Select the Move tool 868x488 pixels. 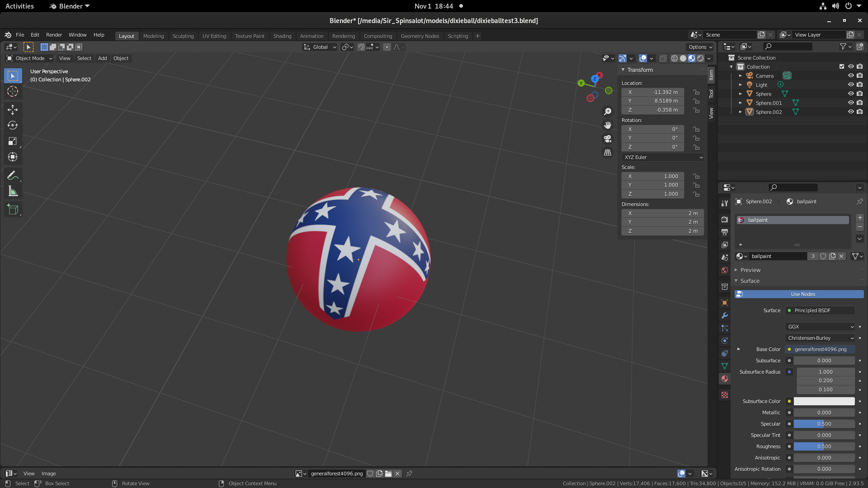coord(13,109)
